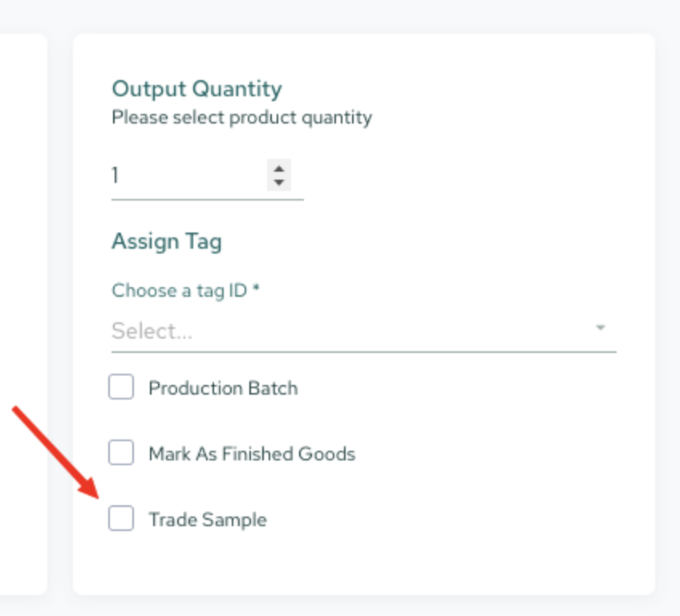680x616 pixels.
Task: Click the tag ID dropdown caret arrow
Action: 600,327
